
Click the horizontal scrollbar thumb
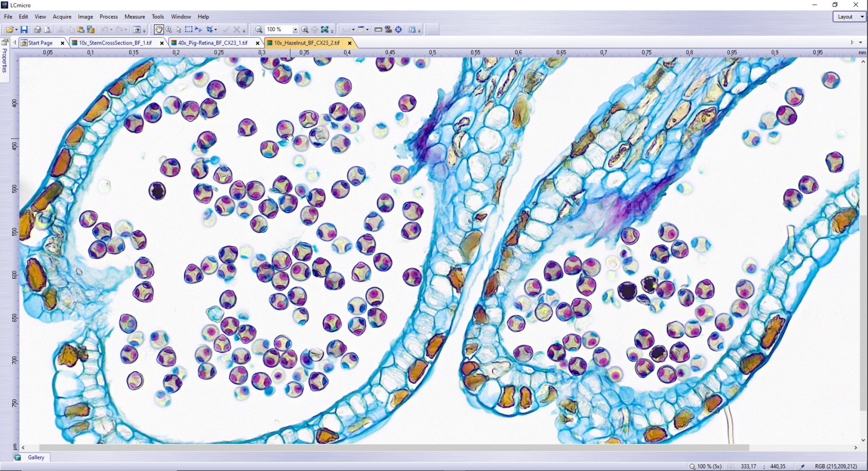[394, 448]
